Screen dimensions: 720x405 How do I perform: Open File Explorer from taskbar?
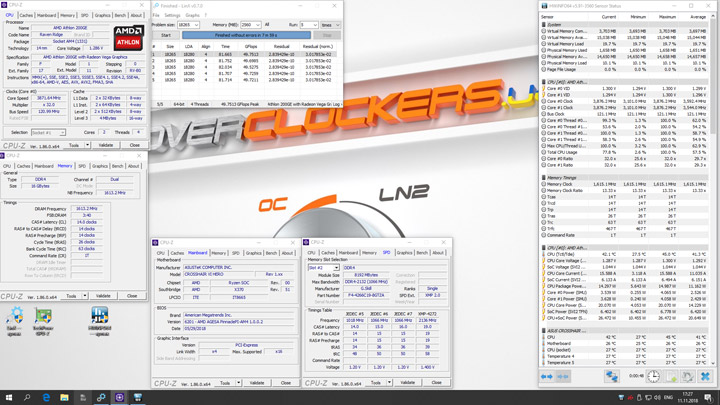pyautogui.click(x=64, y=398)
